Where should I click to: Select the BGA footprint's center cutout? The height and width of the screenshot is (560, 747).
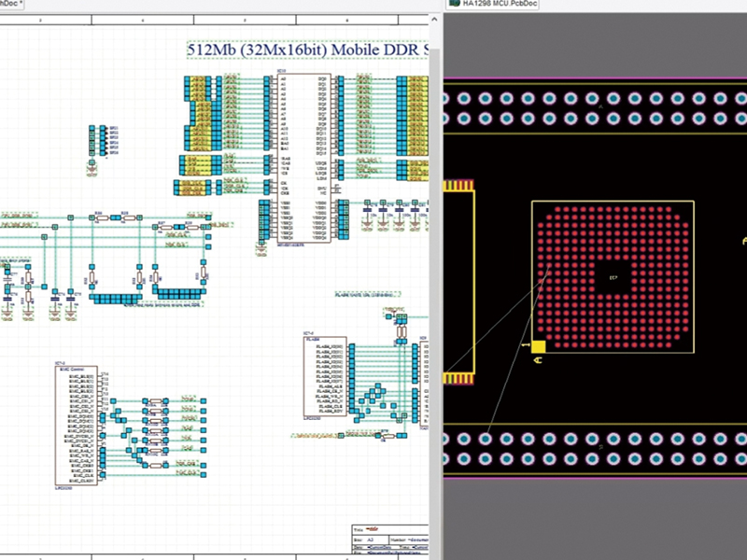pyautogui.click(x=613, y=278)
